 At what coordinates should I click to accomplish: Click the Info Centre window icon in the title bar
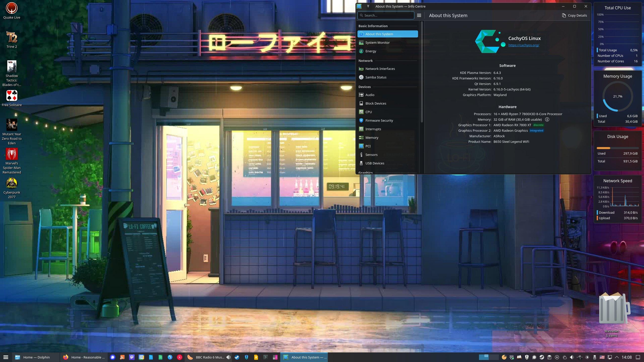359,6
